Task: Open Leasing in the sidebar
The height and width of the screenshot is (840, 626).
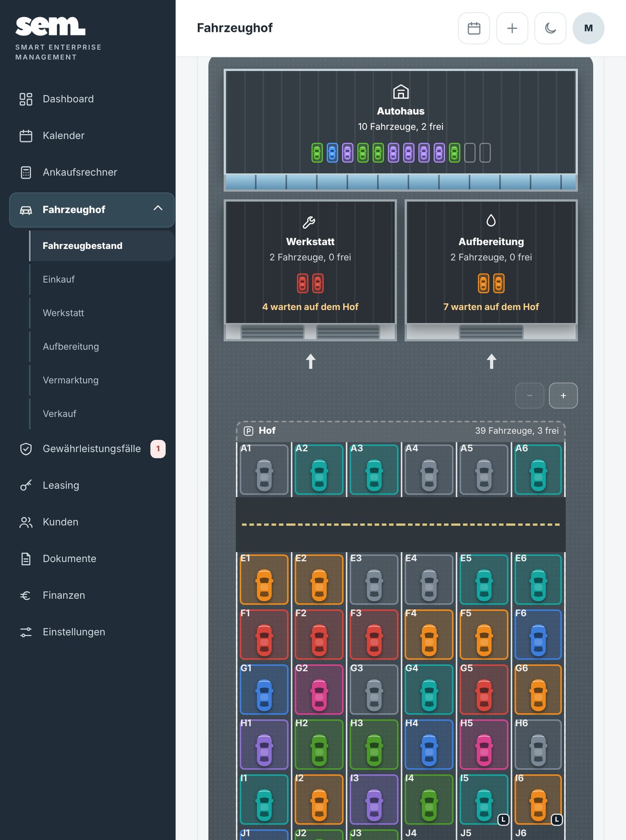Action: pos(92,485)
